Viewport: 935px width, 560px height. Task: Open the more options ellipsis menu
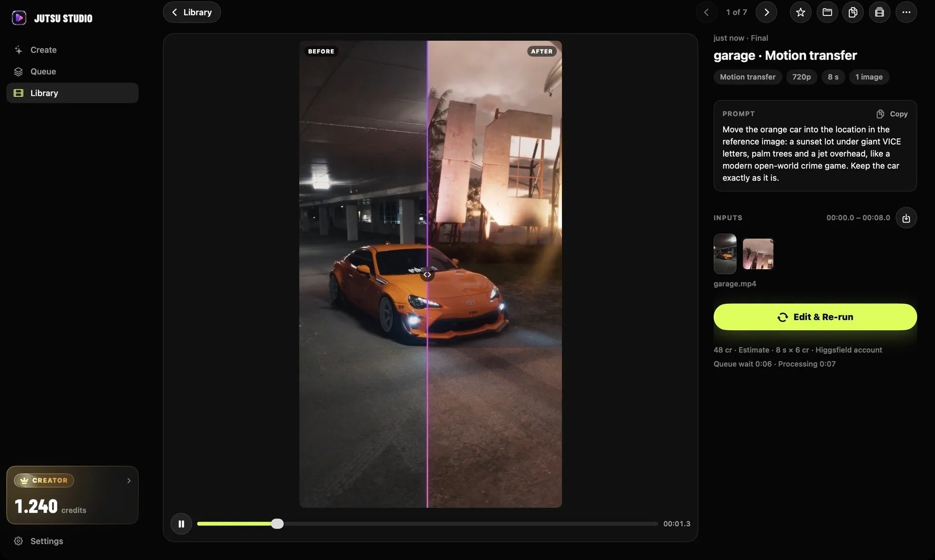[x=906, y=12]
